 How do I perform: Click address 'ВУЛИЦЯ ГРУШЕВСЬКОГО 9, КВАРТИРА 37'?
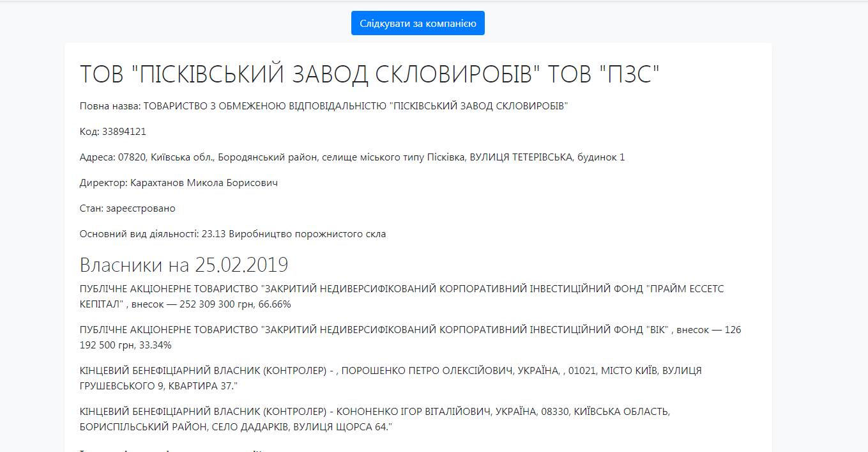point(156,386)
